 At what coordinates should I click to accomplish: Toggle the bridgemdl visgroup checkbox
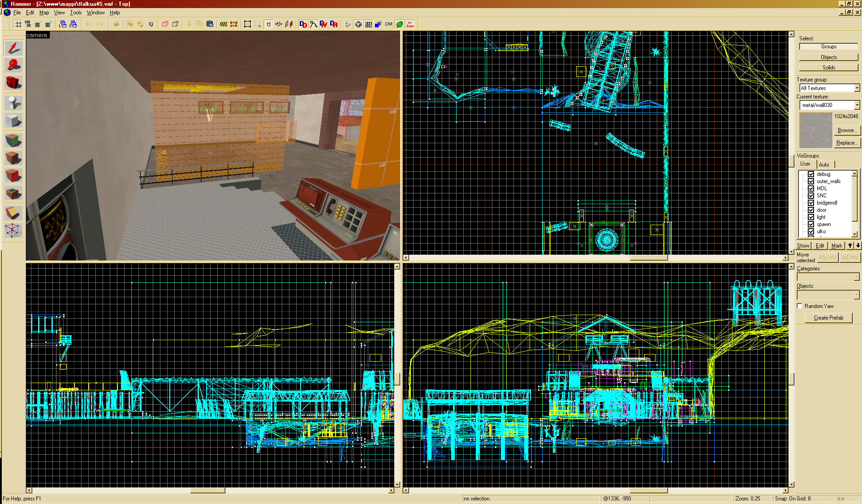coord(811,203)
